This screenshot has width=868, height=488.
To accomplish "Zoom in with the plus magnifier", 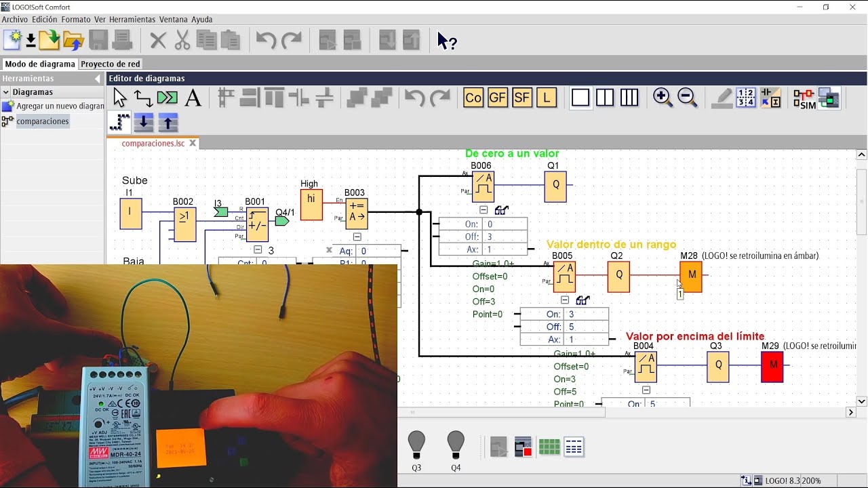I will 663,98.
